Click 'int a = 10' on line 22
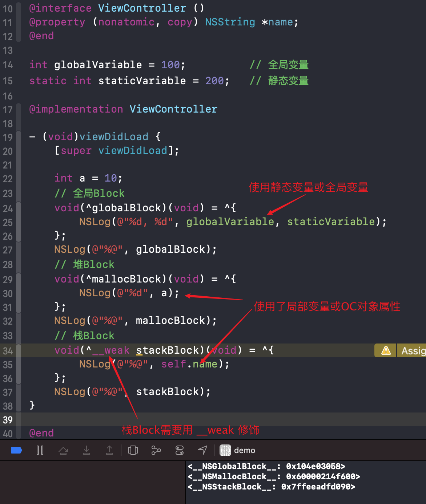 tap(88, 178)
